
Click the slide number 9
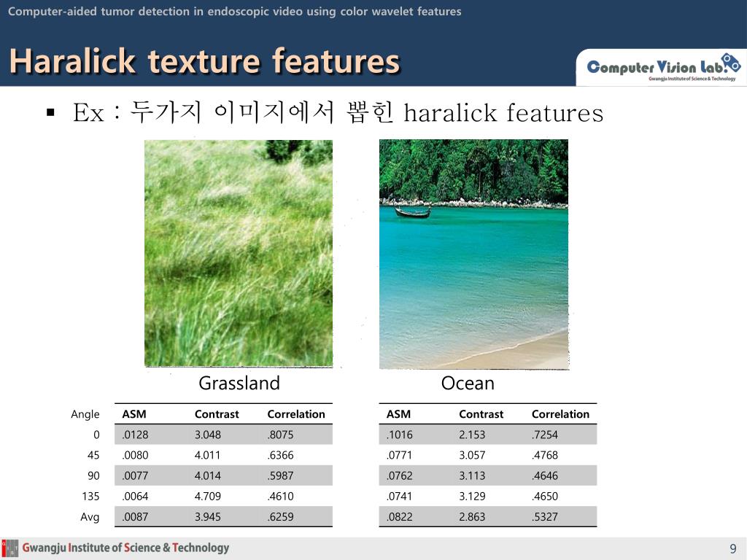click(732, 548)
